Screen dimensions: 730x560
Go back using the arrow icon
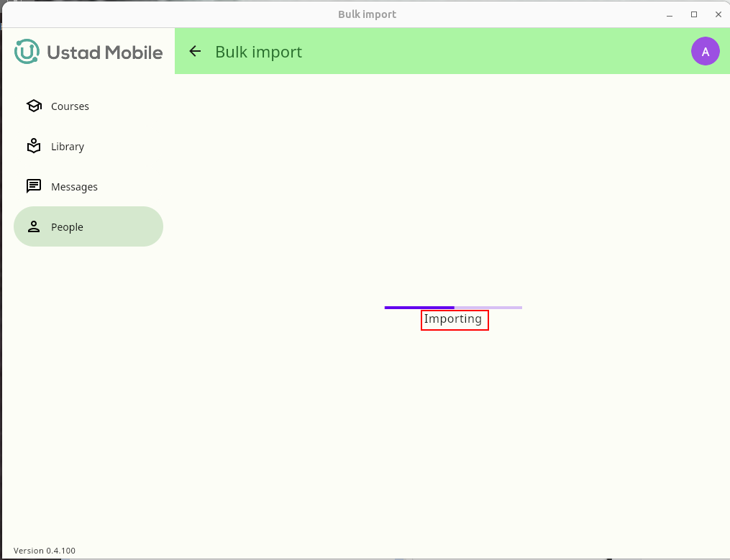tap(195, 51)
